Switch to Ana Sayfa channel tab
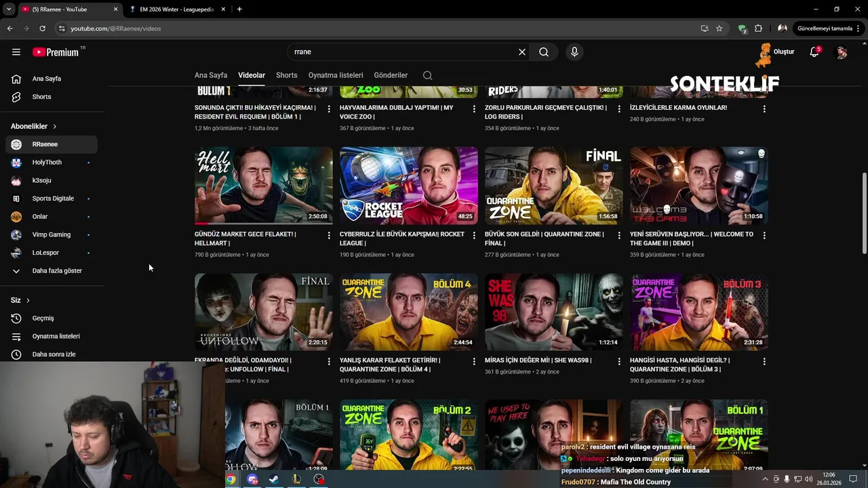This screenshot has width=868, height=488. 211,75
